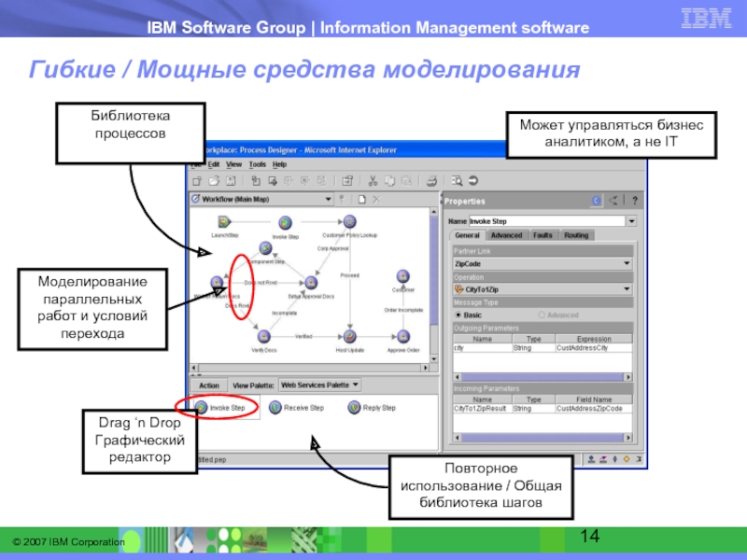747x560 pixels.
Task: Click the Open folder toolbar icon
Action: point(214,181)
